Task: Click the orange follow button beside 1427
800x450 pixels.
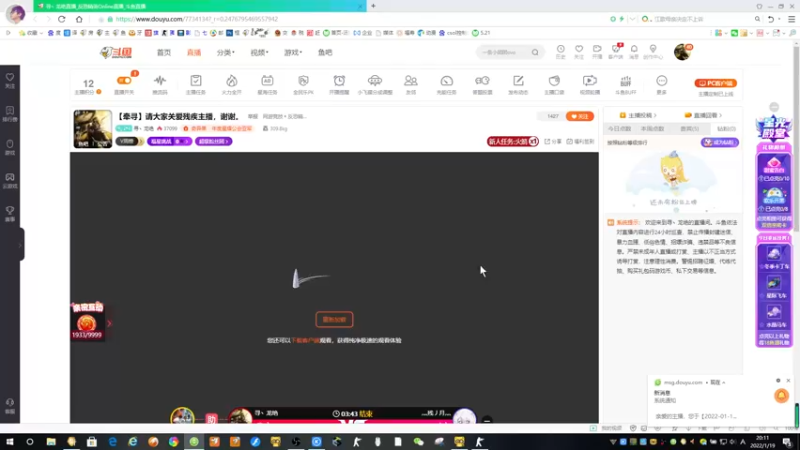Action: click(x=580, y=116)
